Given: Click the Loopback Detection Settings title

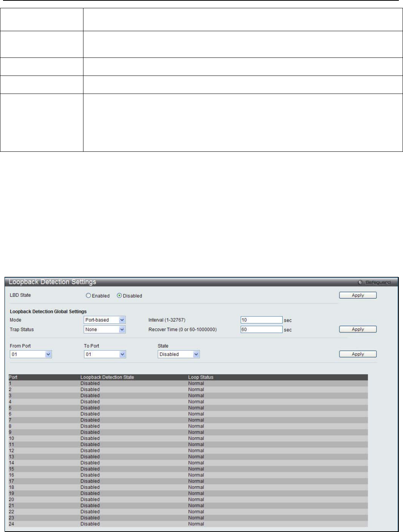Looking at the screenshot, I should click(52, 282).
